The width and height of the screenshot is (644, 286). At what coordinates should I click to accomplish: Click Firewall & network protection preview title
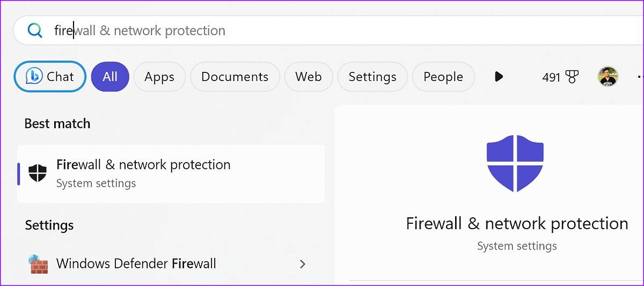point(517,223)
